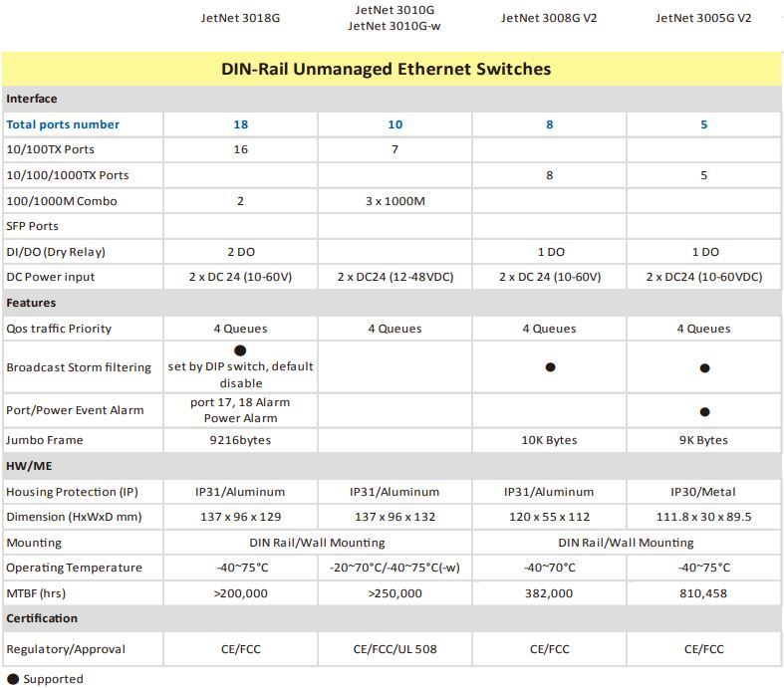Click 10/100TX Ports value 7
This screenshot has width=784, height=688.
[395, 149]
